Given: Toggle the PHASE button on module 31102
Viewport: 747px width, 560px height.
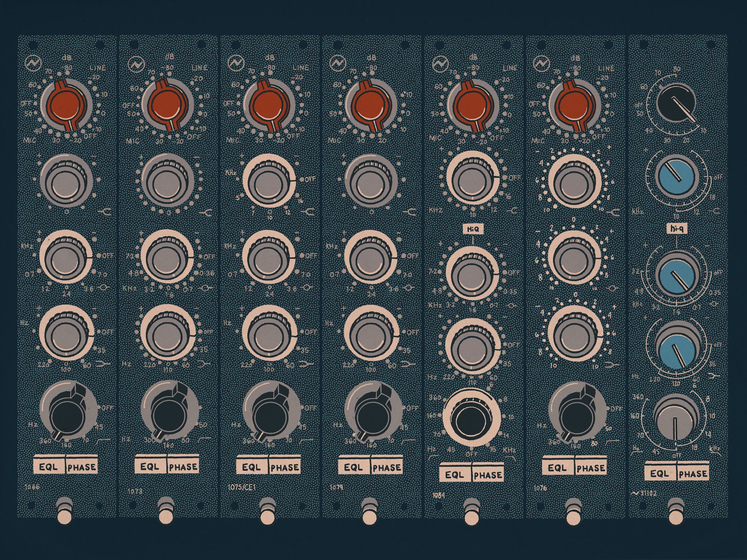Looking at the screenshot, I should 693,474.
